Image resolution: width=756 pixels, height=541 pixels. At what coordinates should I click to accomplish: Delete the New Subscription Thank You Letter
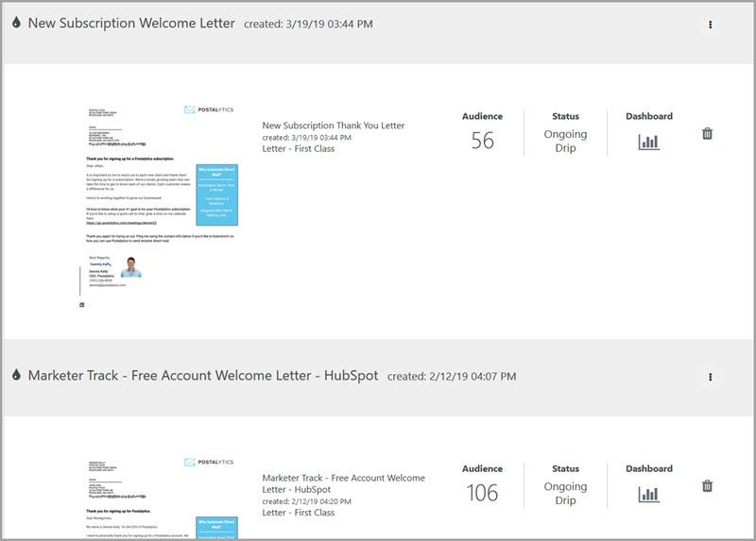pyautogui.click(x=707, y=133)
